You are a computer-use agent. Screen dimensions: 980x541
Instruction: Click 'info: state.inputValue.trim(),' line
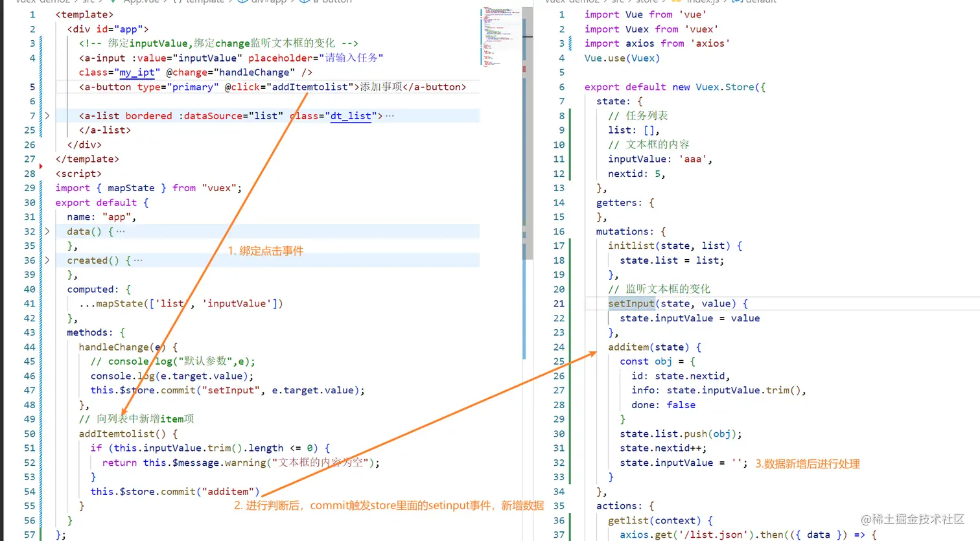(x=719, y=390)
